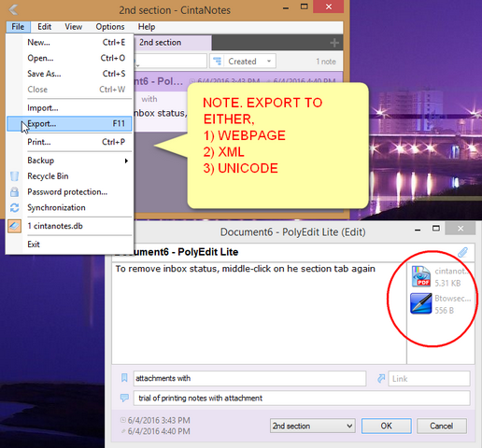Minimize the PolyEdit Lite editor window
The width and height of the screenshot is (482, 448).
[418, 230]
